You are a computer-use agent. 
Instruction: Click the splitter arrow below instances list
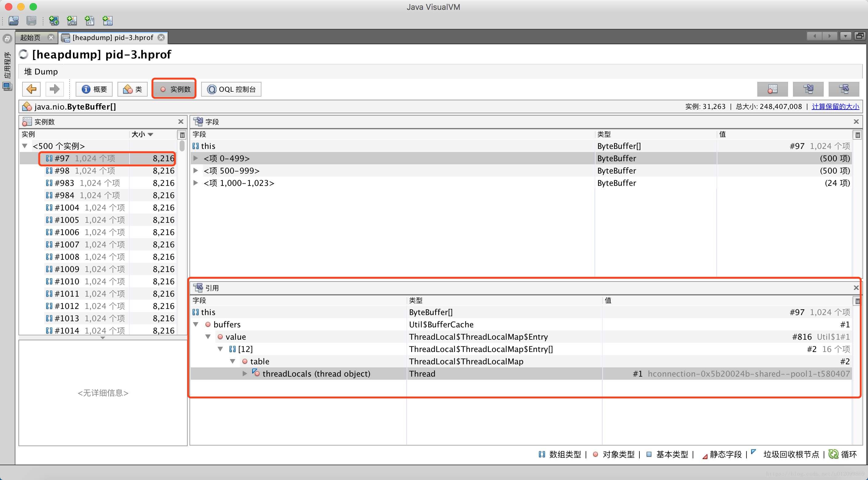(103, 338)
